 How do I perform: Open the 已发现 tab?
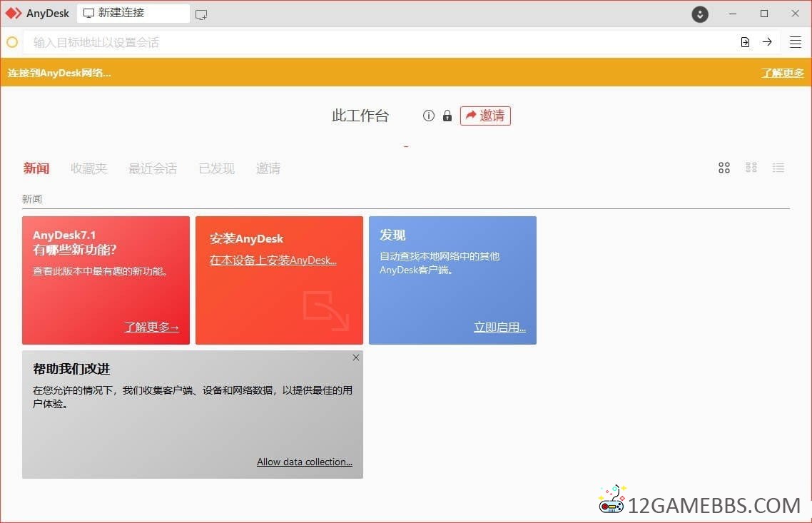tap(216, 168)
